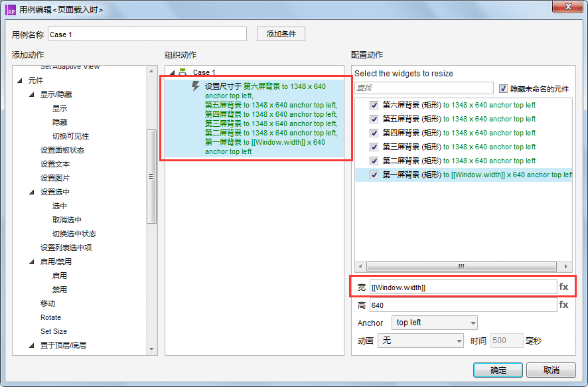The image size is (588, 387).
Task: Select 第六屏背景 (矩形) widget row
Action: click(463, 105)
